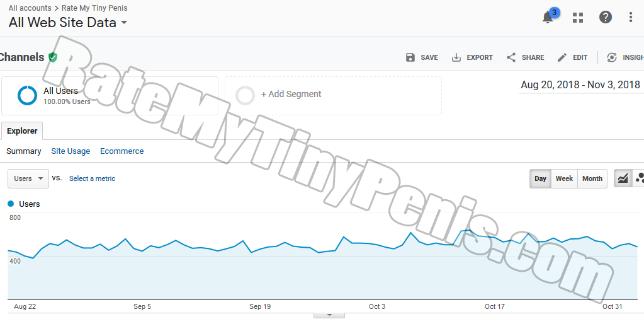Open the Users metric dropdown
Image resolution: width=644 pixels, height=319 pixels.
tap(28, 178)
